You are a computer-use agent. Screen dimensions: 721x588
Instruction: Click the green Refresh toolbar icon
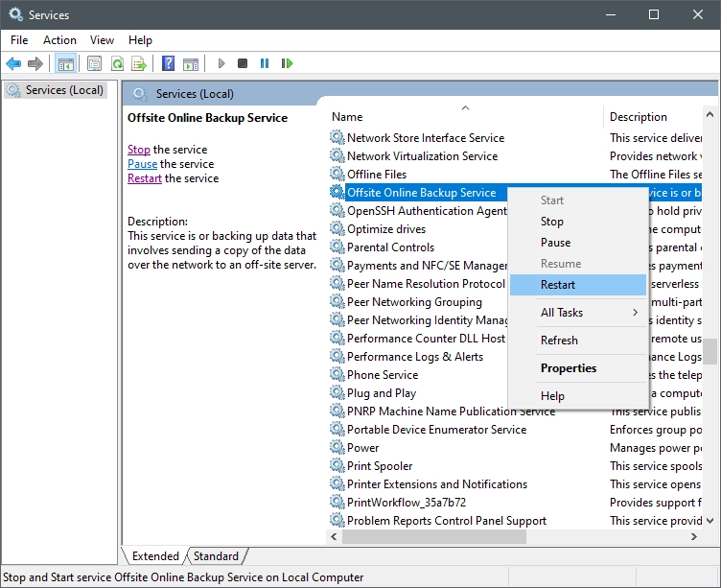[x=117, y=63]
